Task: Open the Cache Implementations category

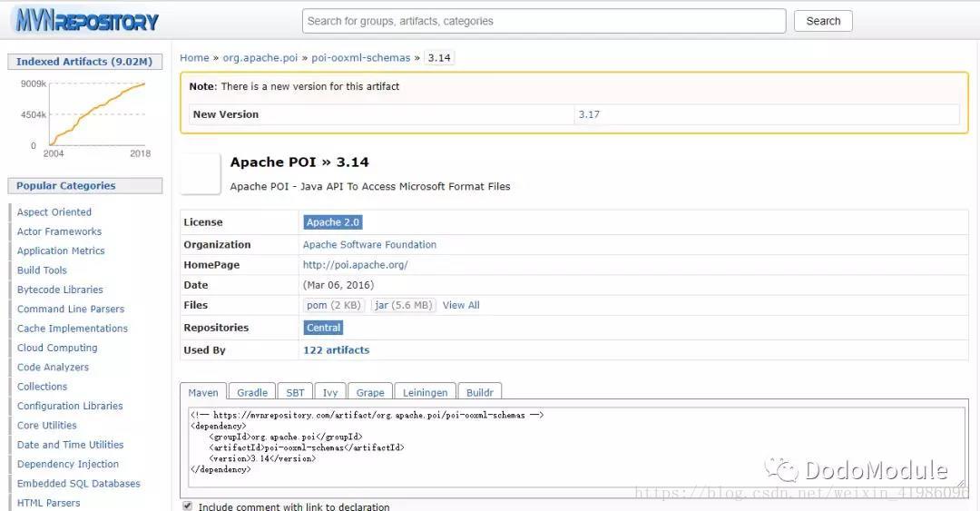Action: 72,329
